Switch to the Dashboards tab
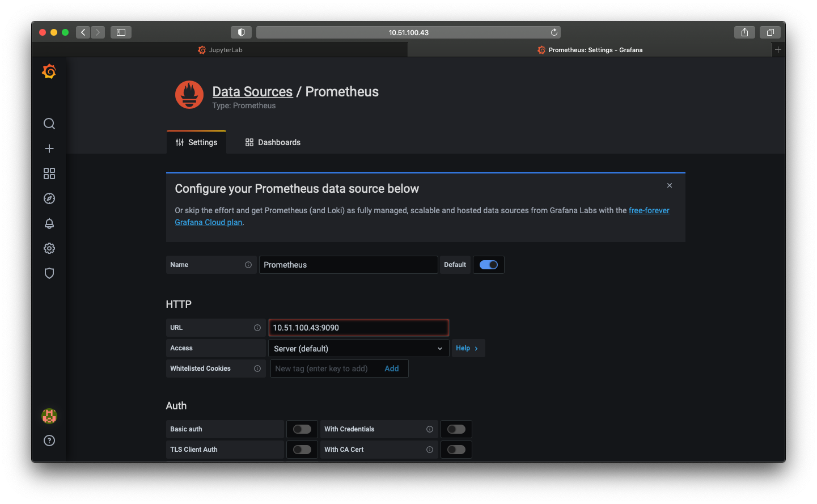Screen dimensions: 817x504 273,142
